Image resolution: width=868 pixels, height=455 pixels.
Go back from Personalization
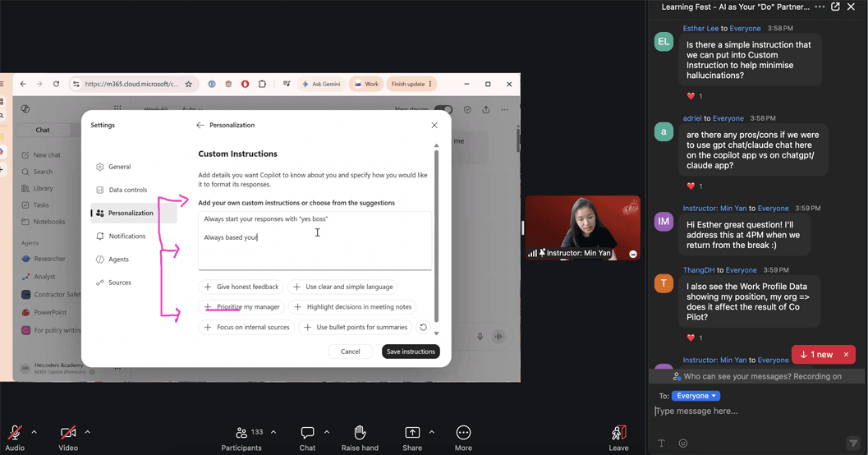click(x=200, y=125)
